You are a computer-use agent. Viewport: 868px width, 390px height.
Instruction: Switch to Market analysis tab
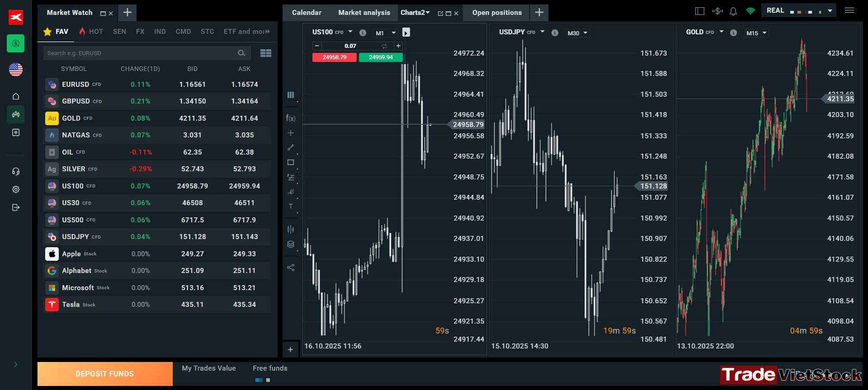[364, 13]
